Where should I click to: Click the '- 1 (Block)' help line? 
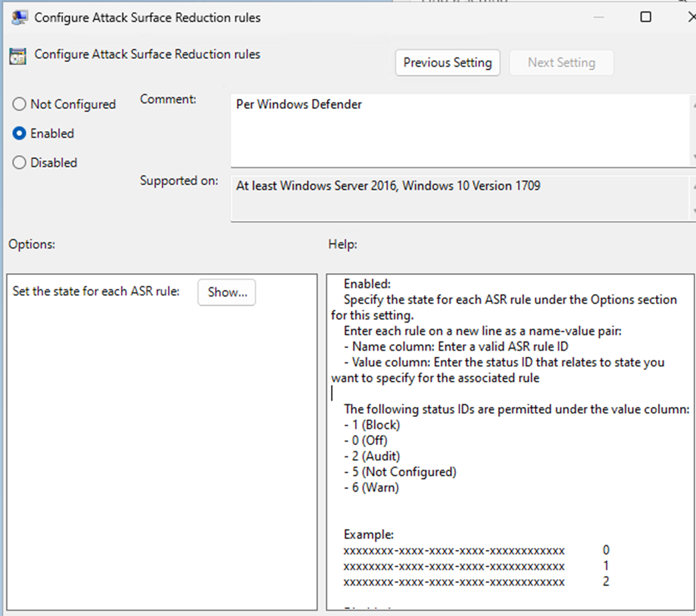pos(372,425)
